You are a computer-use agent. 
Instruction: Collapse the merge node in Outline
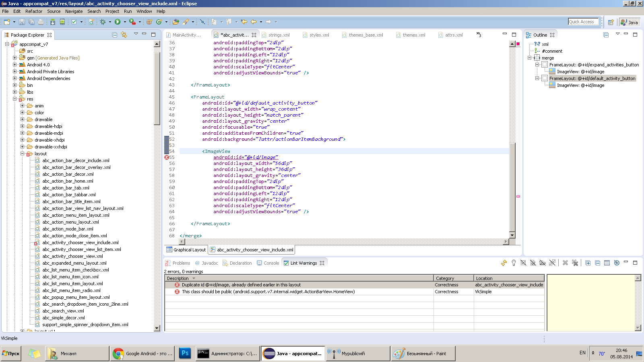(530, 58)
